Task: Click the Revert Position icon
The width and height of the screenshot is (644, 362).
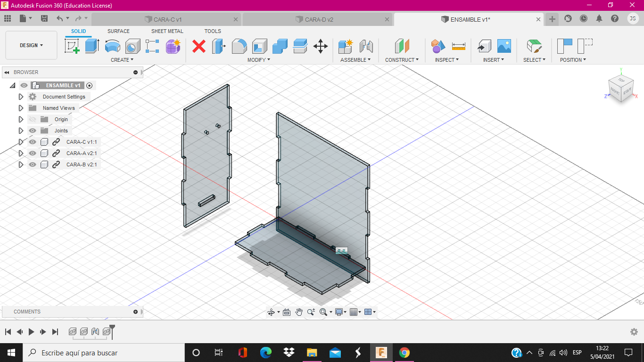Action: (x=585, y=46)
